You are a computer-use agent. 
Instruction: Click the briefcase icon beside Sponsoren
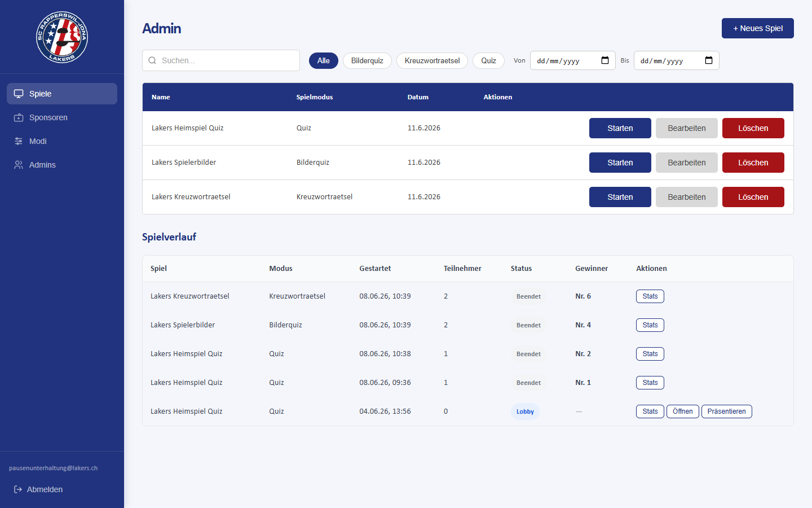[x=19, y=117]
